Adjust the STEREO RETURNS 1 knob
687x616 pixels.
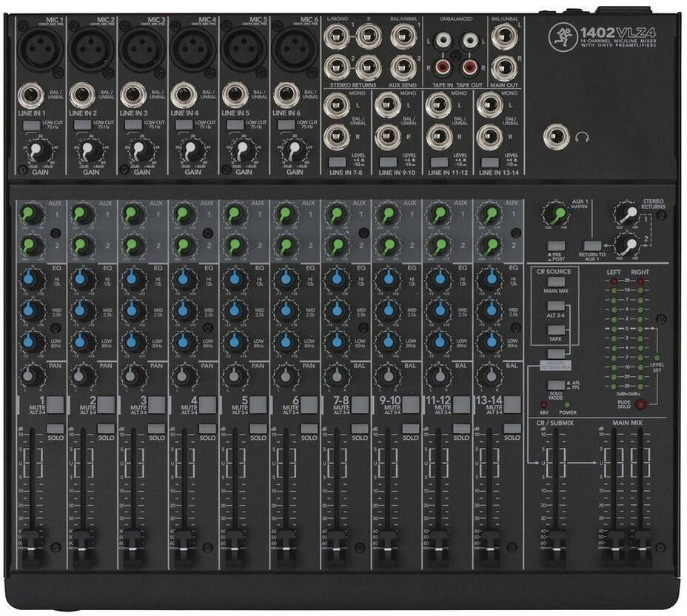[x=628, y=215]
